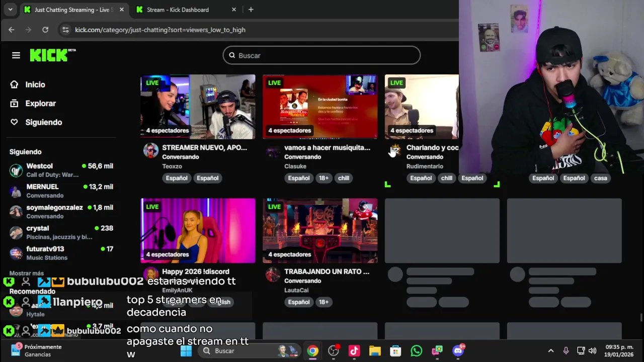Open site information icon in address bar
The height and width of the screenshot is (362, 644).
65,30
